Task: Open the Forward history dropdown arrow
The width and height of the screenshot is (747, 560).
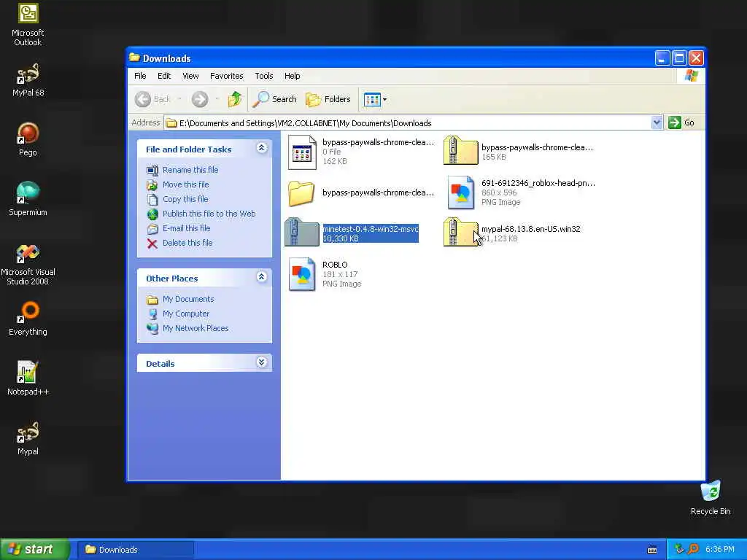Action: [217, 99]
